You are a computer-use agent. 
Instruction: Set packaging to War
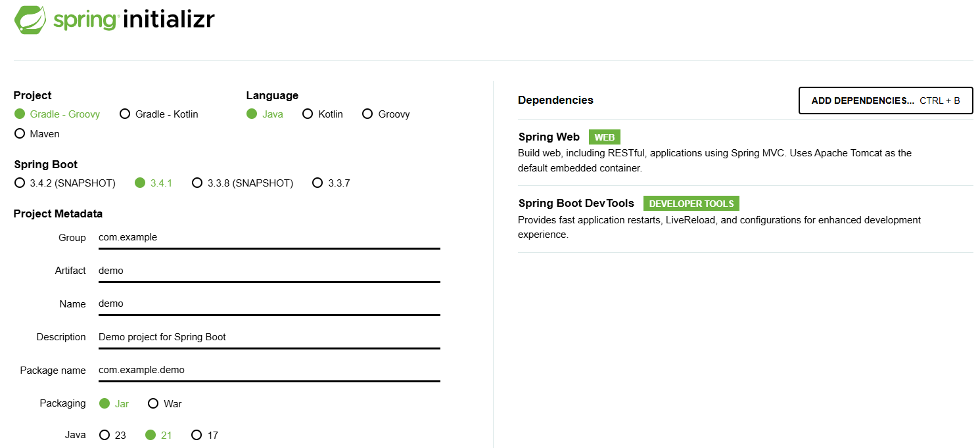pos(164,404)
